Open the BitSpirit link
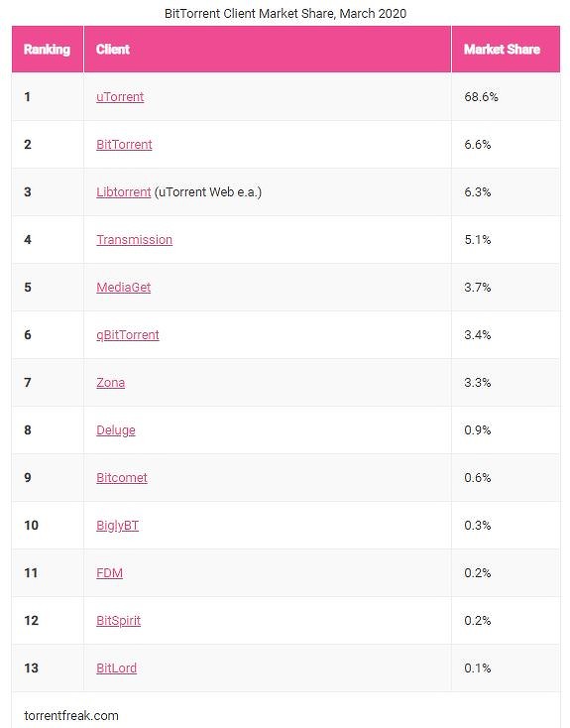 (118, 621)
